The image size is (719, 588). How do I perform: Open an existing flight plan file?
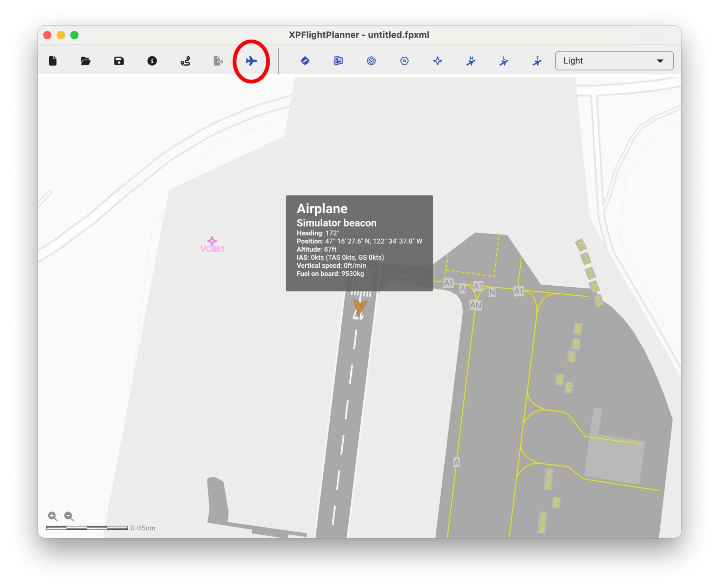(x=85, y=61)
